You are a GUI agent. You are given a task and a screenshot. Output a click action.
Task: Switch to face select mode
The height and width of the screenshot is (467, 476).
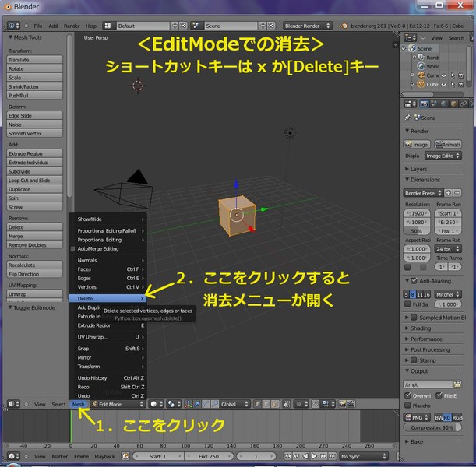(x=275, y=404)
